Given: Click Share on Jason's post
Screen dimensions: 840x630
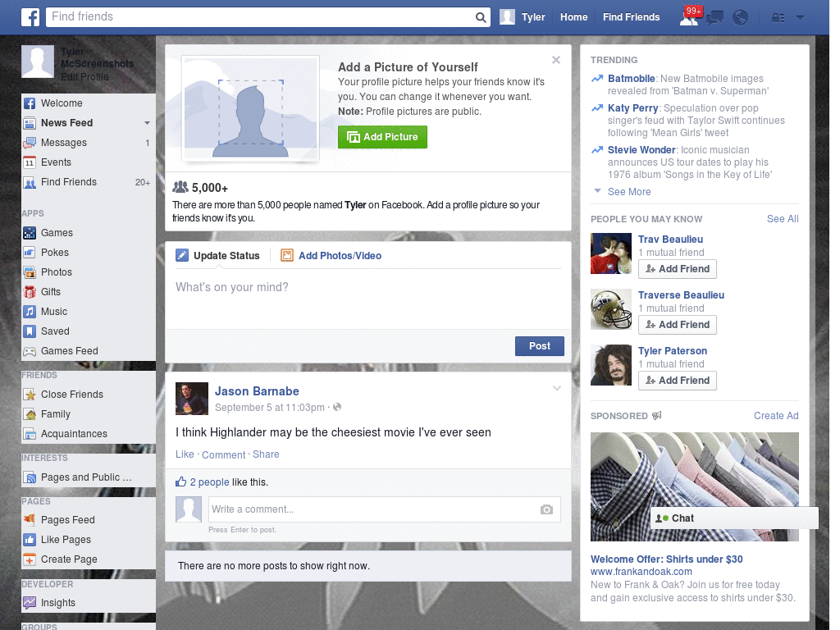Looking at the screenshot, I should (x=266, y=454).
